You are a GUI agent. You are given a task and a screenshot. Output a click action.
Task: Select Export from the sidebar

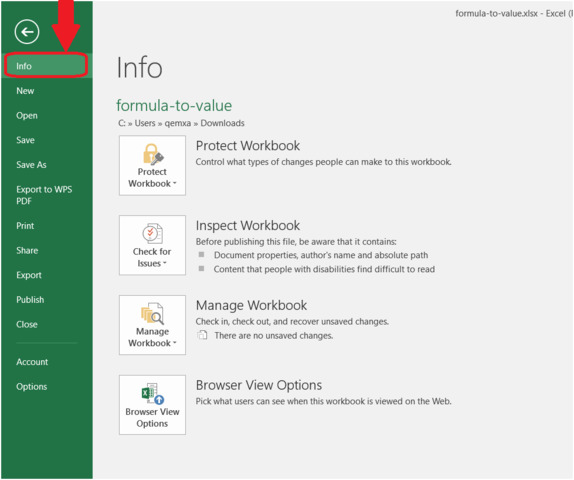coord(29,275)
